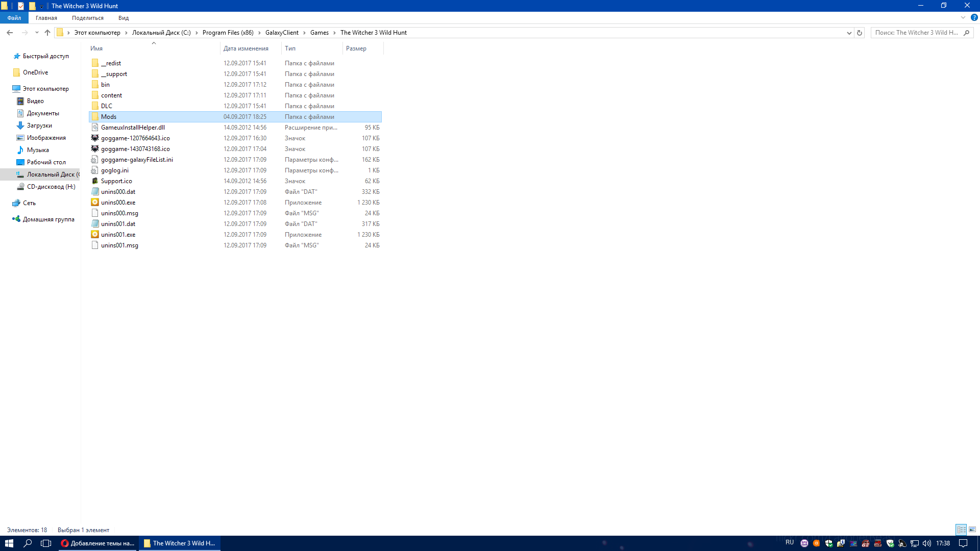The width and height of the screenshot is (980, 551).
Task: Click the GalaxyClient breadcrumb segment
Action: (282, 33)
